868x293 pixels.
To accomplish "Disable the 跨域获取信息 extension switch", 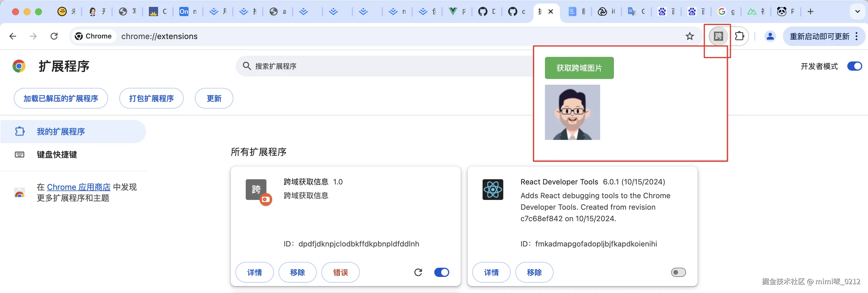I will click(x=442, y=272).
